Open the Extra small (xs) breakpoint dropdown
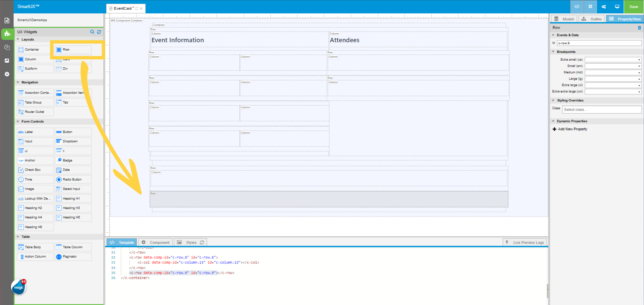Screen dimensions: 644x305 coord(613,60)
